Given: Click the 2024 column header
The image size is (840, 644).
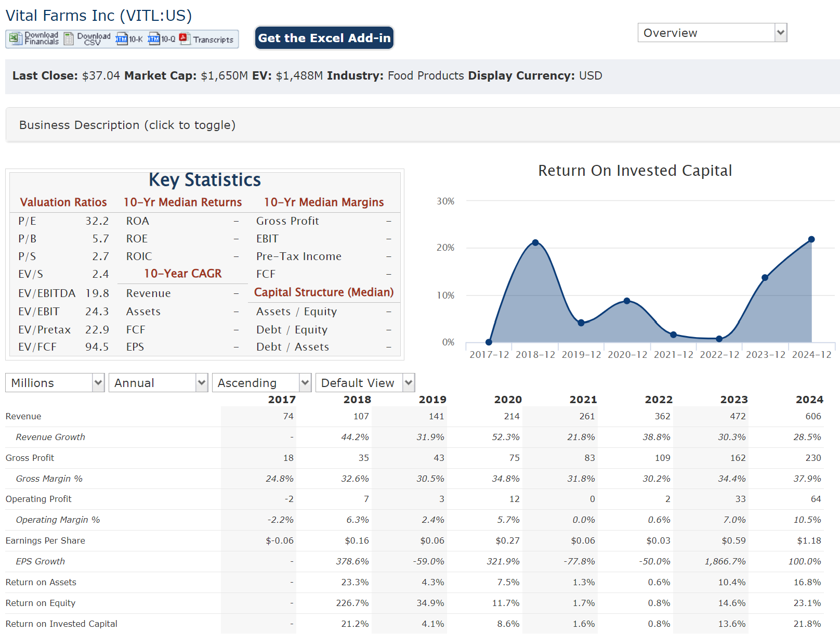Looking at the screenshot, I should 809,400.
